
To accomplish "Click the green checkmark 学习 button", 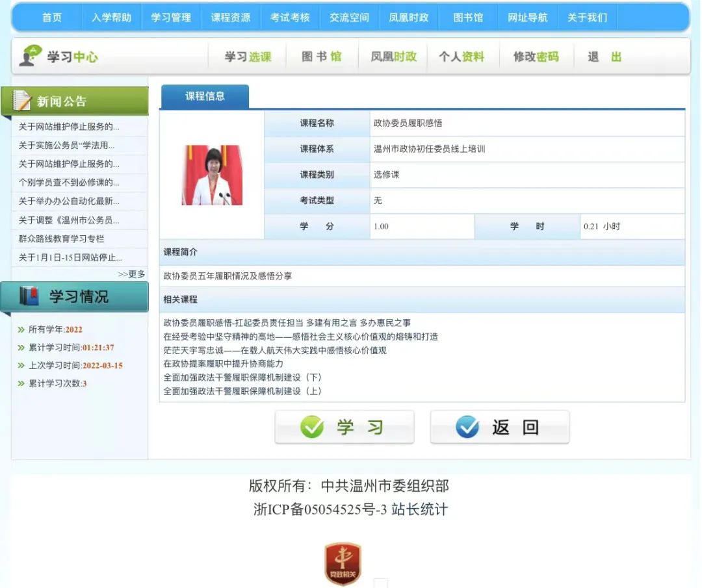I will [x=344, y=428].
